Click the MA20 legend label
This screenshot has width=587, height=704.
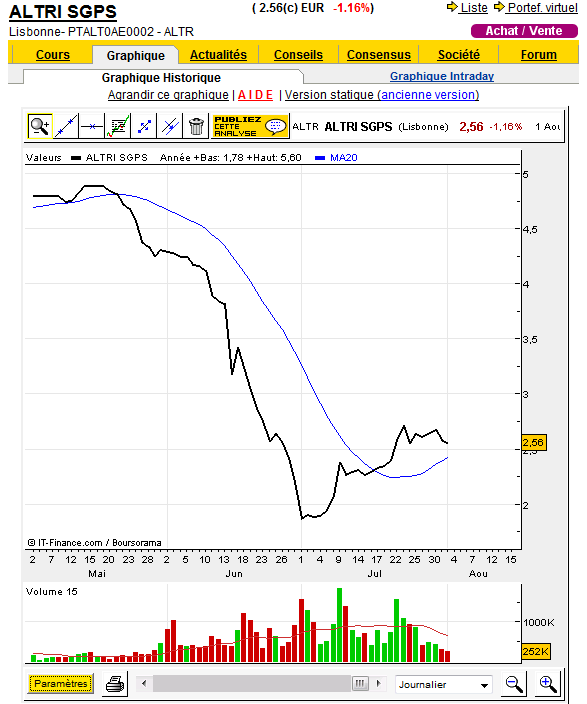point(344,158)
